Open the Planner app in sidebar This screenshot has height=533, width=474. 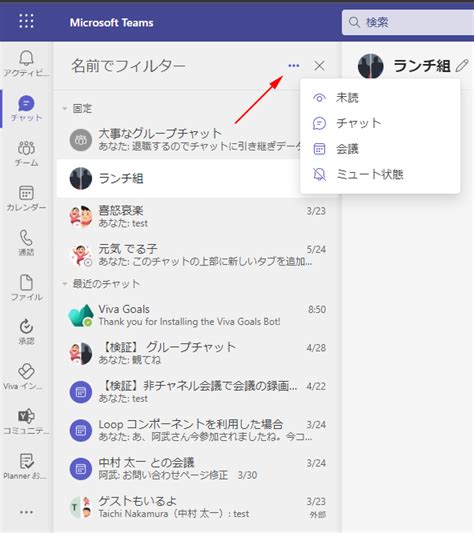click(x=26, y=466)
